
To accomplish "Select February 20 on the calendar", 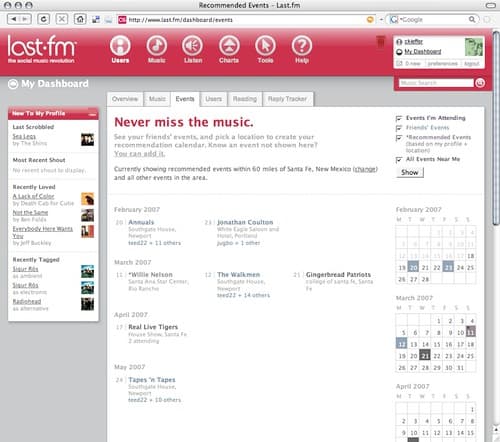I will click(413, 268).
